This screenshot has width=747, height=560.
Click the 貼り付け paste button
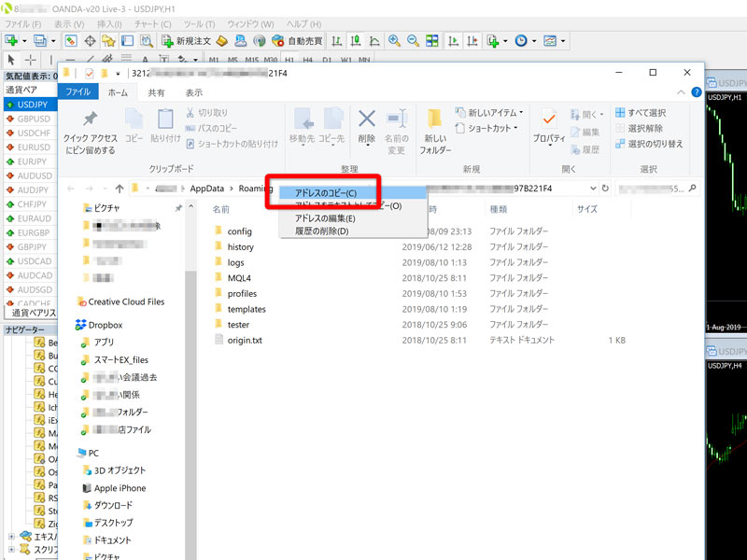click(x=165, y=126)
